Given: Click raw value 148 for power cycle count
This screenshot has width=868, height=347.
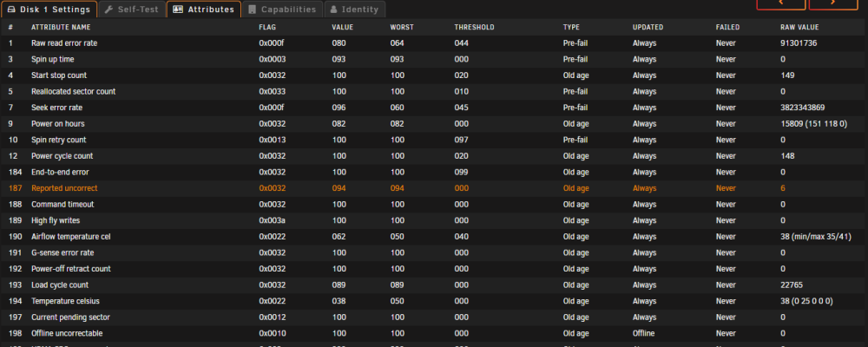Looking at the screenshot, I should click(787, 156).
